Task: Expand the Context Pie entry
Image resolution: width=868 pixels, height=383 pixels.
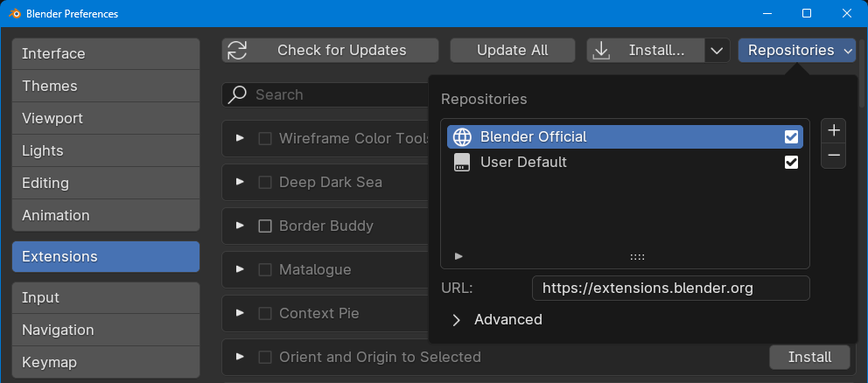Action: [x=240, y=313]
